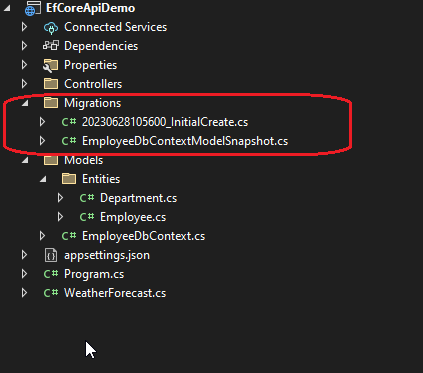Select the EfCoreApiDemo project name

point(90,8)
